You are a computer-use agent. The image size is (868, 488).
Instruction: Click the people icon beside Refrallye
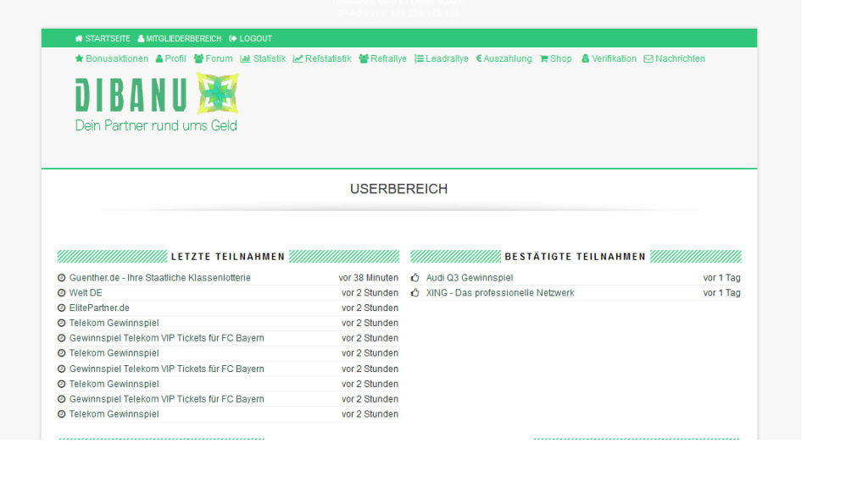364,58
